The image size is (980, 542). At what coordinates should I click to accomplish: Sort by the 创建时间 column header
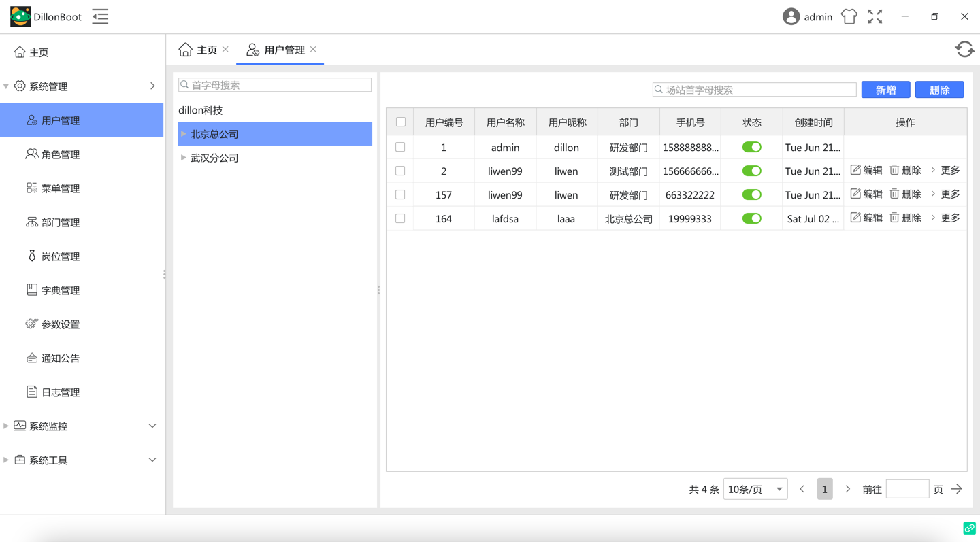point(813,122)
